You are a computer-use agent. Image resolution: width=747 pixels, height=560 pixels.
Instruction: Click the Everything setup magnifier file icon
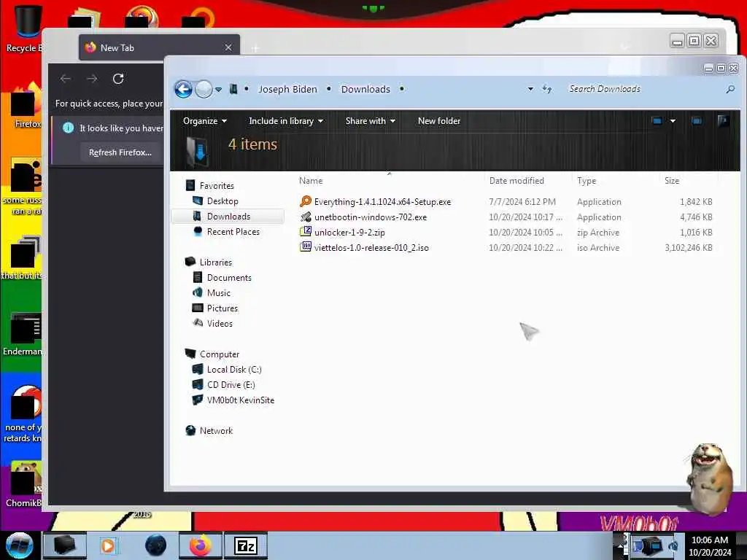[x=306, y=201]
